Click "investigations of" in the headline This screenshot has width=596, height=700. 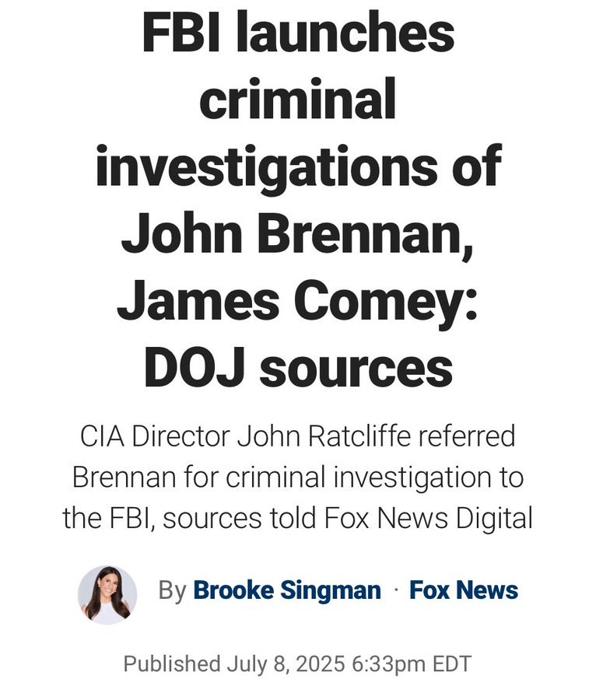(x=298, y=167)
